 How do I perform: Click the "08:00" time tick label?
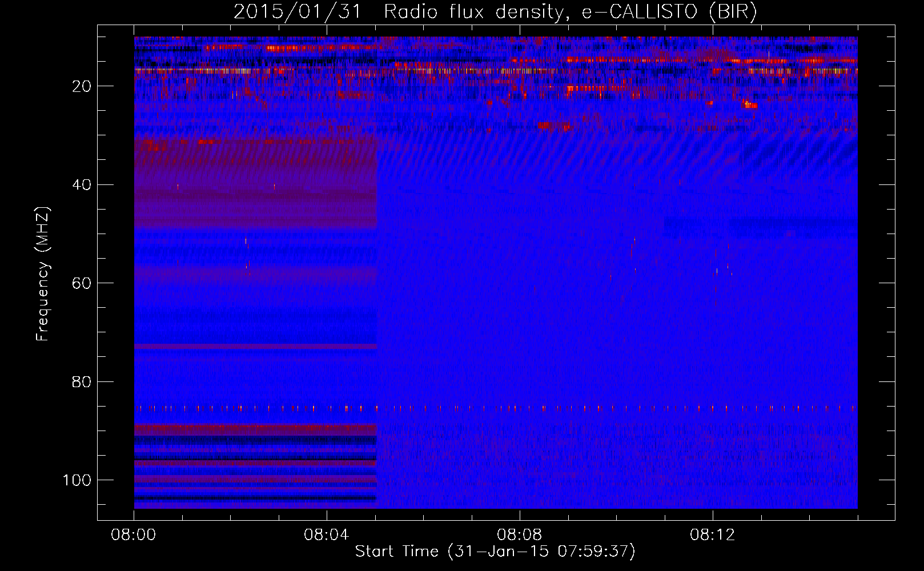[134, 535]
